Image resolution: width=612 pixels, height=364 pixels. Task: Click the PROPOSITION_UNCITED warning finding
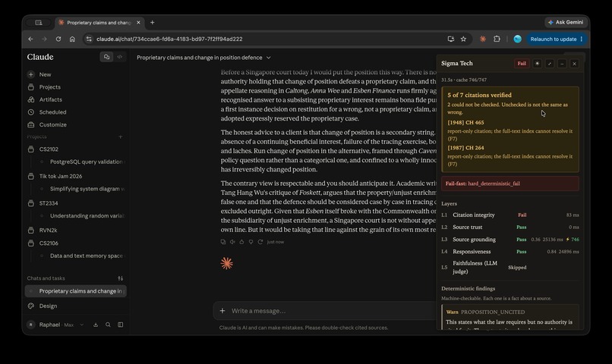click(510, 317)
